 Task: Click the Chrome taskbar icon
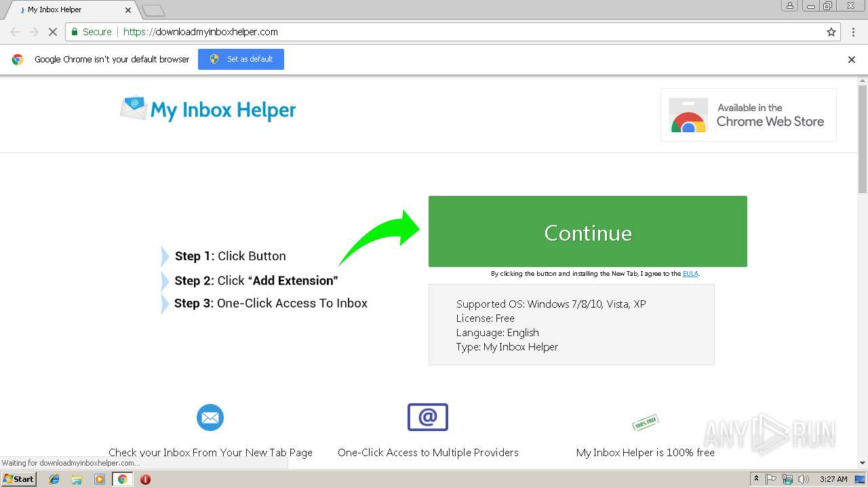(x=122, y=479)
